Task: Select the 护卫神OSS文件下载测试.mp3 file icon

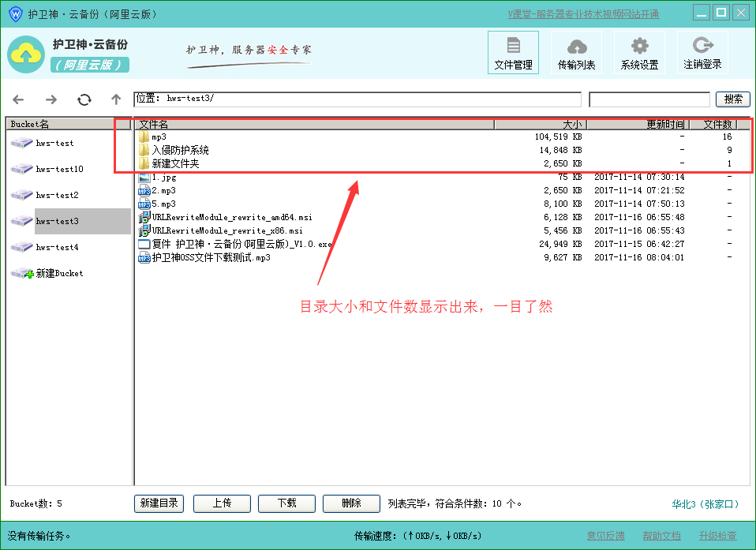Action: click(144, 258)
